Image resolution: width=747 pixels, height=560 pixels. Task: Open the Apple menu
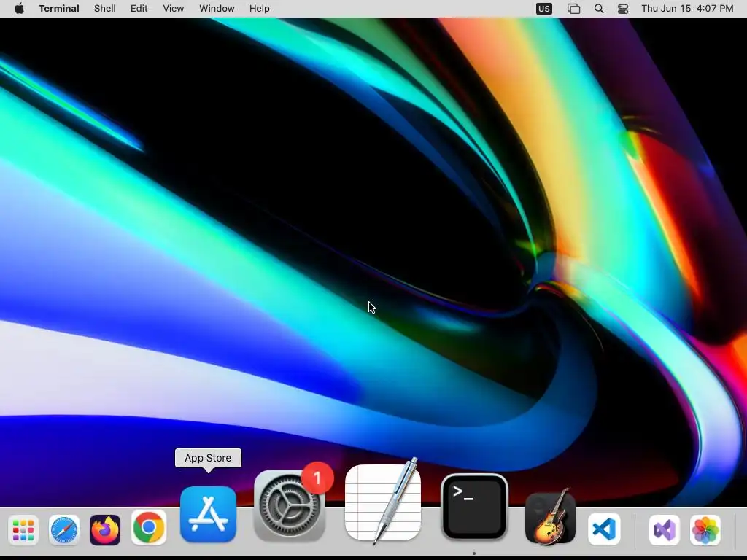point(19,9)
